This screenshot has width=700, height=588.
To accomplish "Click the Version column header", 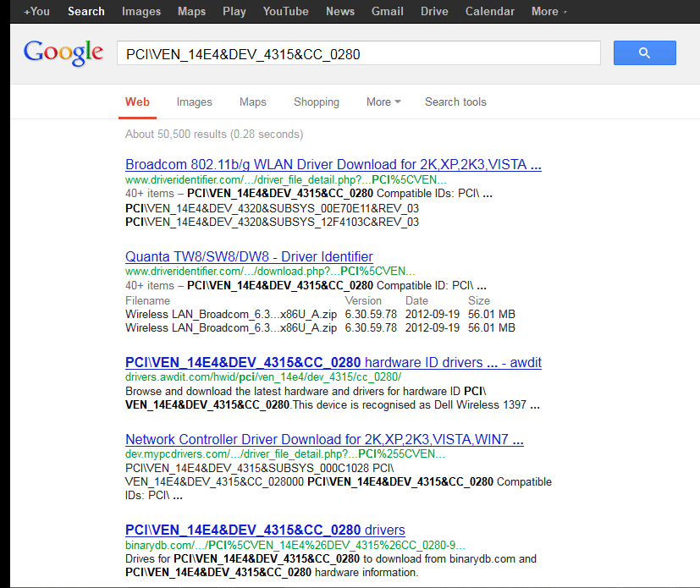I will pyautogui.click(x=363, y=300).
